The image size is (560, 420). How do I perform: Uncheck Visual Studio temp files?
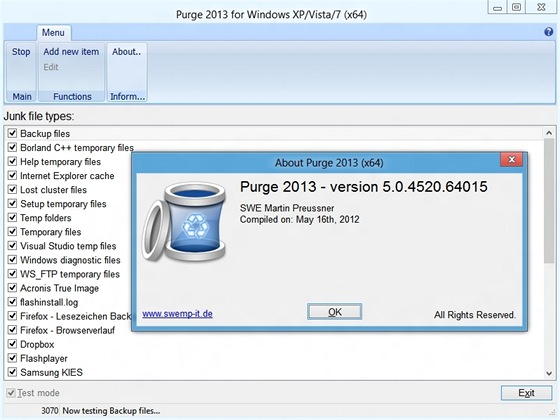point(12,246)
